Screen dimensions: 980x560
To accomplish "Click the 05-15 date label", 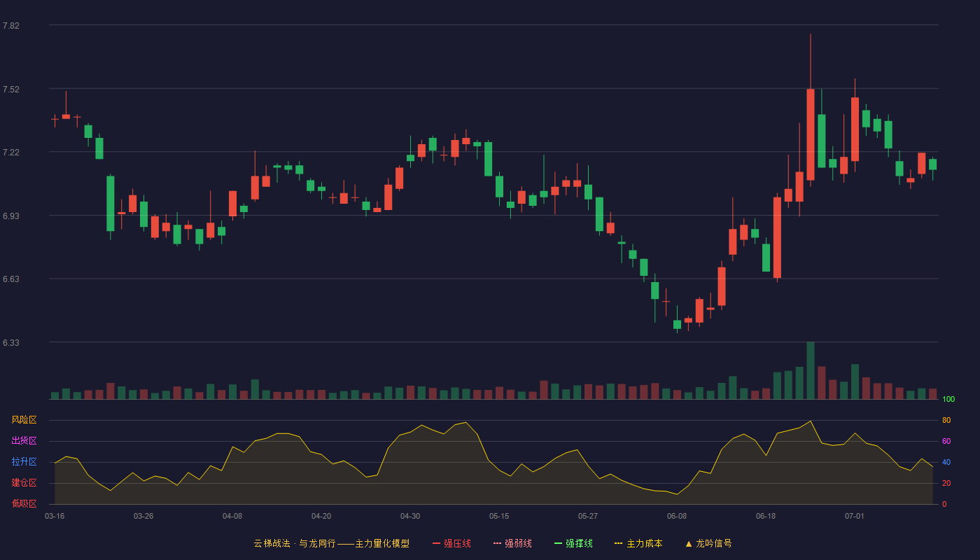I will (499, 516).
